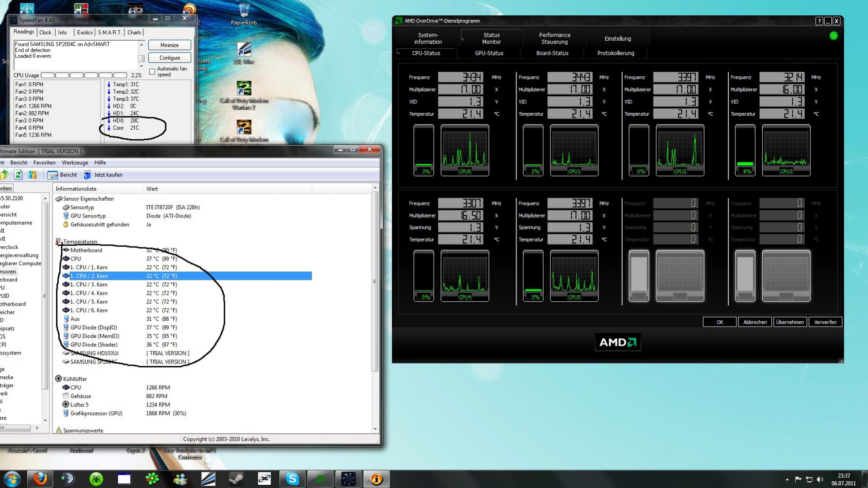Open the S.M.A.R.T. tab in SpeedFan
Image resolution: width=868 pixels, height=488 pixels.
coord(110,33)
